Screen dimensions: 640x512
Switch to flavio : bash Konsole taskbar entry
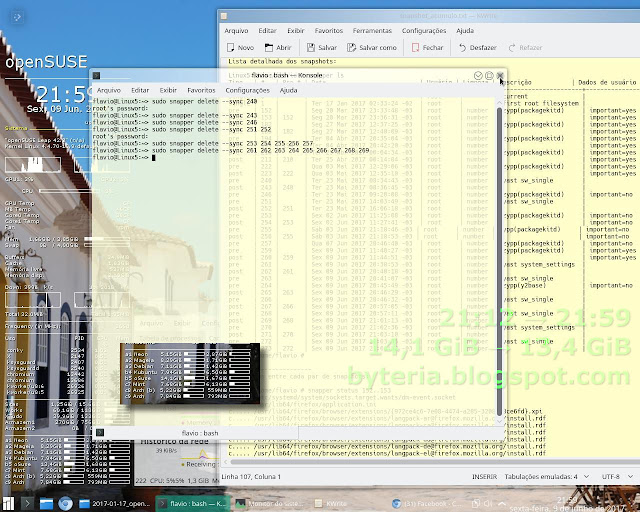click(193, 503)
